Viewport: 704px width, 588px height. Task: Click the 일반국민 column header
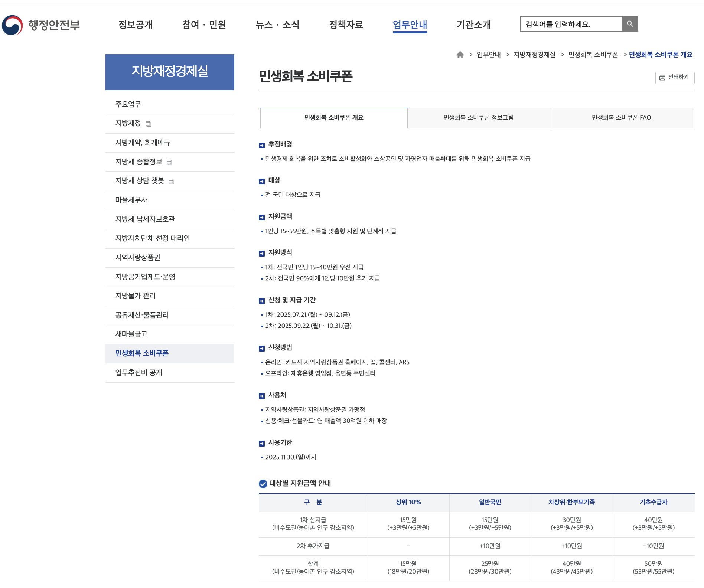tap(490, 503)
